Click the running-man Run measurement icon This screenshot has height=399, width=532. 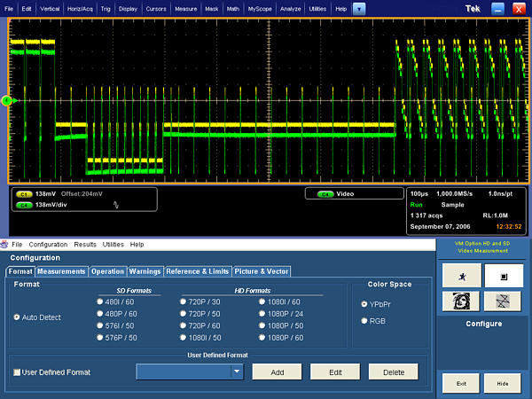click(460, 276)
